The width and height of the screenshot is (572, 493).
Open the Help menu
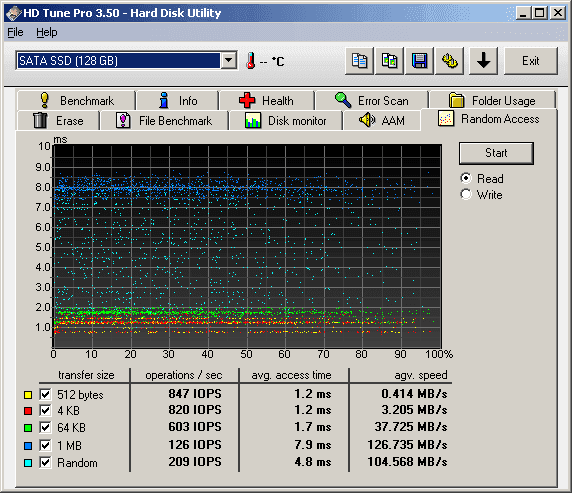click(47, 32)
